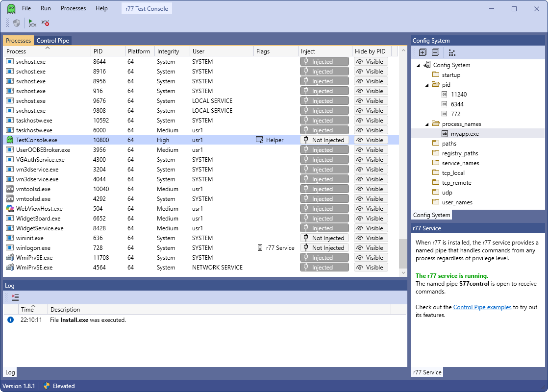
Task: Collapse the process_names folder node
Action: tap(427, 124)
